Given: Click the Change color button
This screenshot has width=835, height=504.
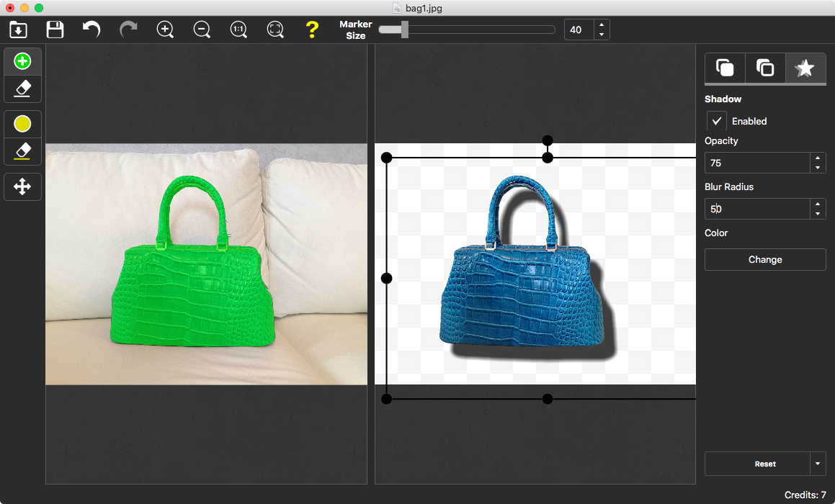Looking at the screenshot, I should (x=764, y=260).
